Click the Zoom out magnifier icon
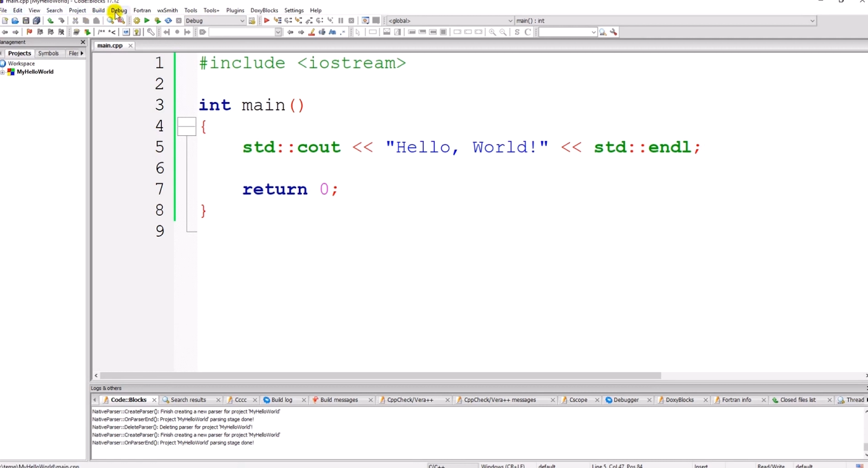This screenshot has height=468, width=868. pos(503,32)
